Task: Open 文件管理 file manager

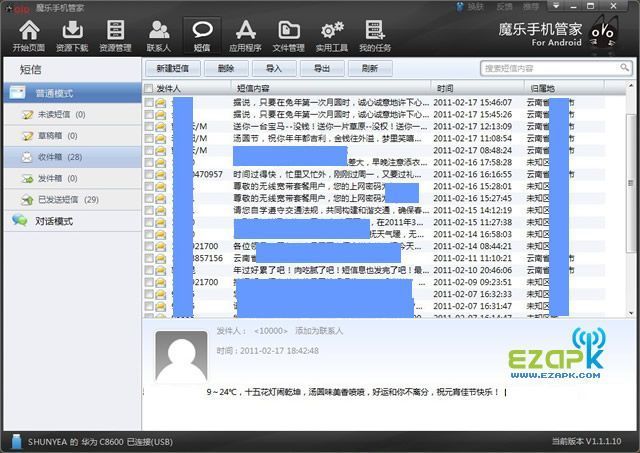Action: coord(289,36)
